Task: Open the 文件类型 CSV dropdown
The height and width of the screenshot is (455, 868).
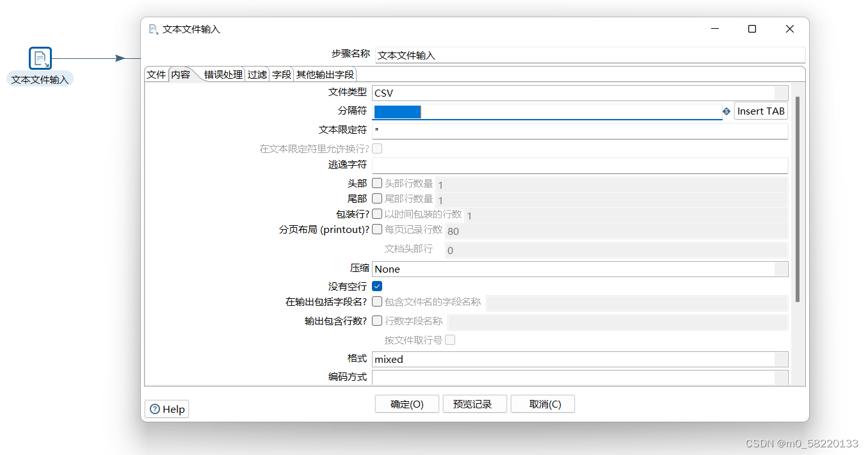Action: 780,93
